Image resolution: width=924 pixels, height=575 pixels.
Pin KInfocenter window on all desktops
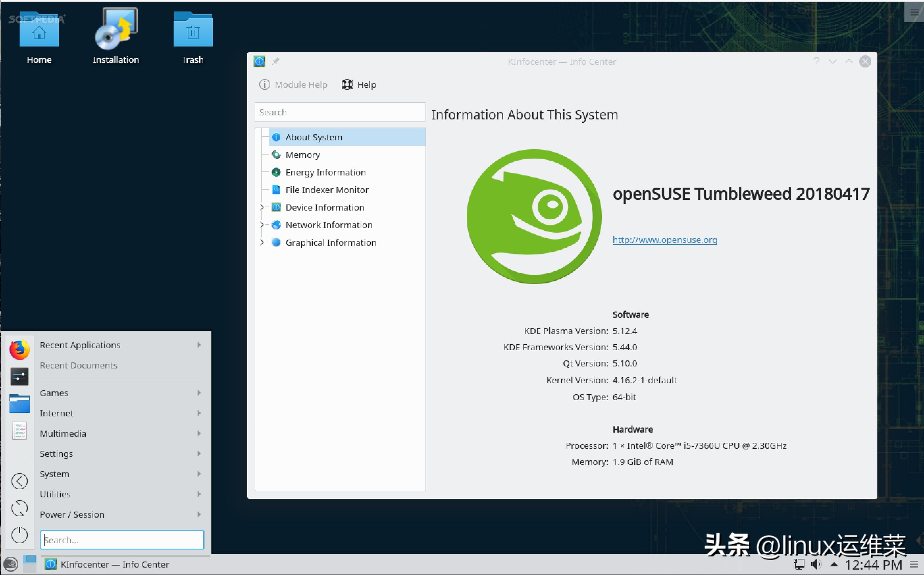[x=276, y=61]
